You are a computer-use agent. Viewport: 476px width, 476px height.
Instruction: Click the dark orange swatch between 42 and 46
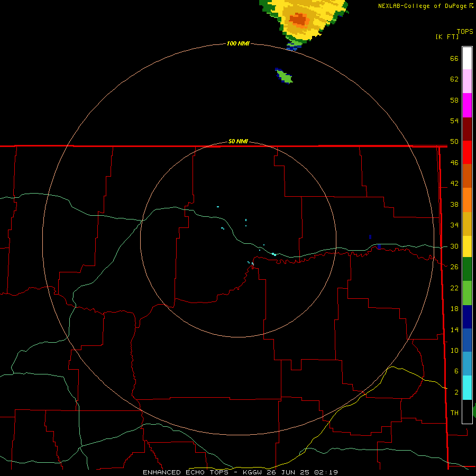(467, 176)
